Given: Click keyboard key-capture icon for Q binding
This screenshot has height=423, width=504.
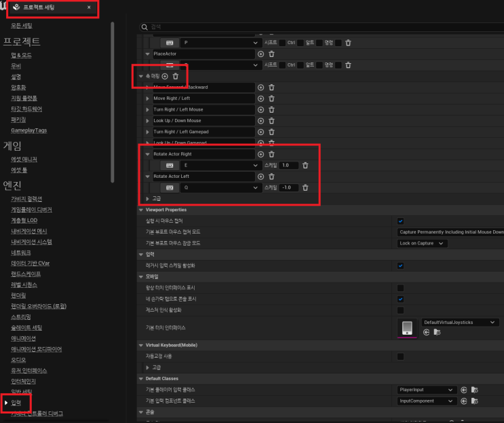Looking at the screenshot, I should (x=170, y=187).
